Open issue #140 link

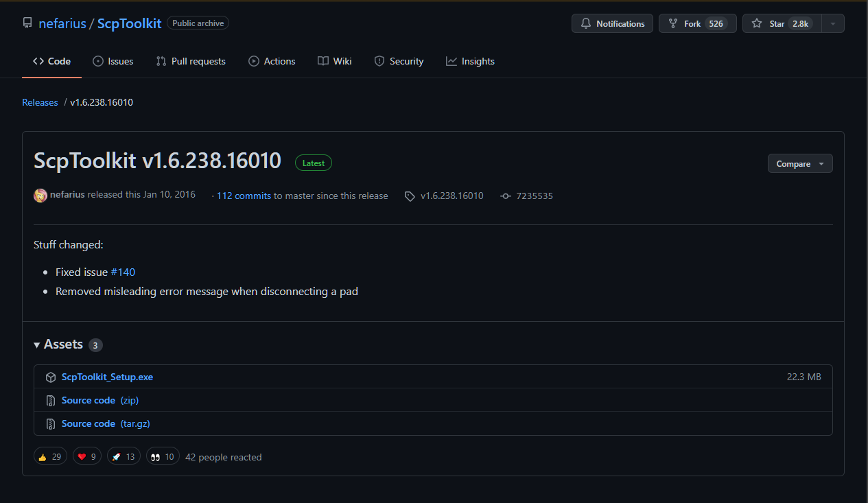123,272
